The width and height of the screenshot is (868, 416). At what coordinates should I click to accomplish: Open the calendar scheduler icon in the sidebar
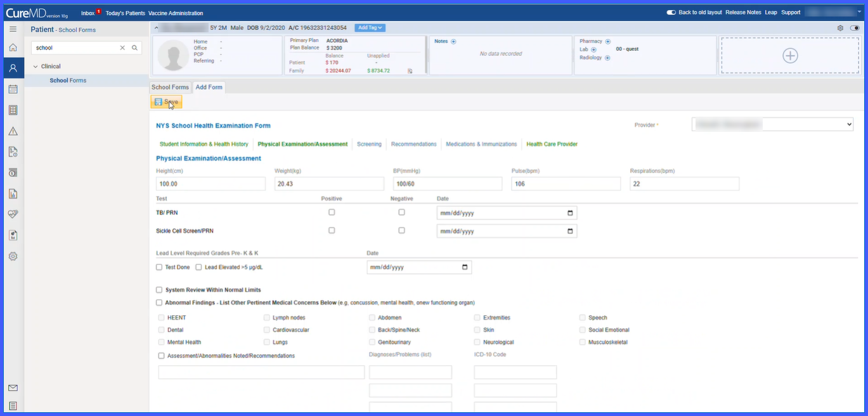[13, 89]
